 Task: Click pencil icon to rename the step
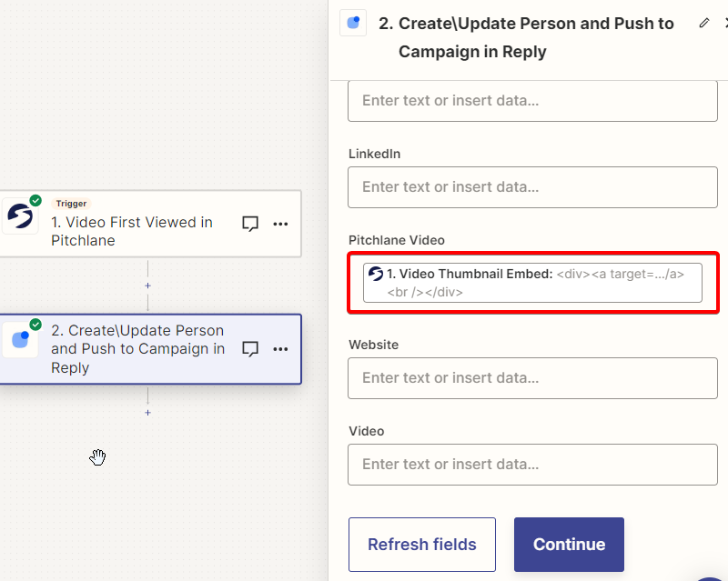click(x=703, y=24)
